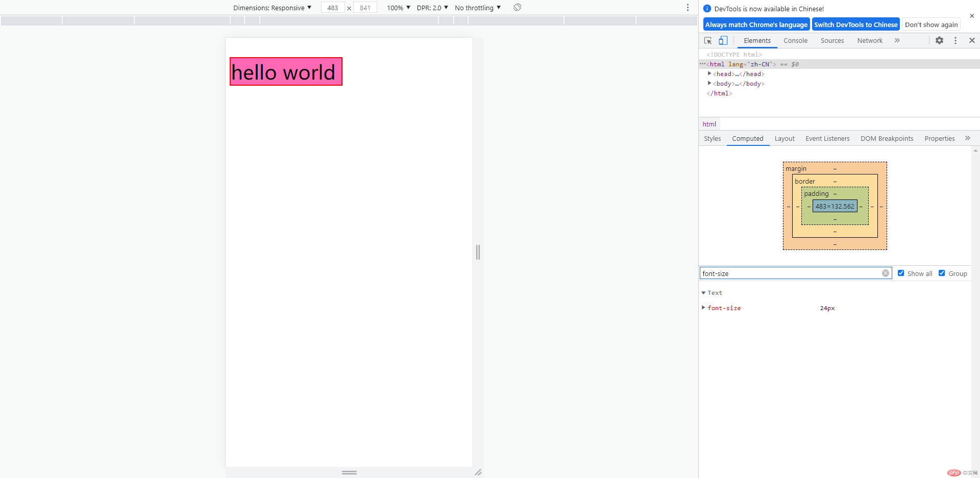Click the border label in box model
Viewport: 980px width, 478px height.
point(804,181)
